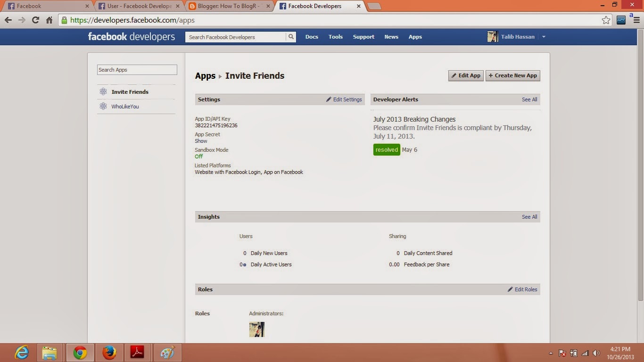Screen dimensions: 644x362
Task: Click the browser forward arrow
Action: point(22,20)
